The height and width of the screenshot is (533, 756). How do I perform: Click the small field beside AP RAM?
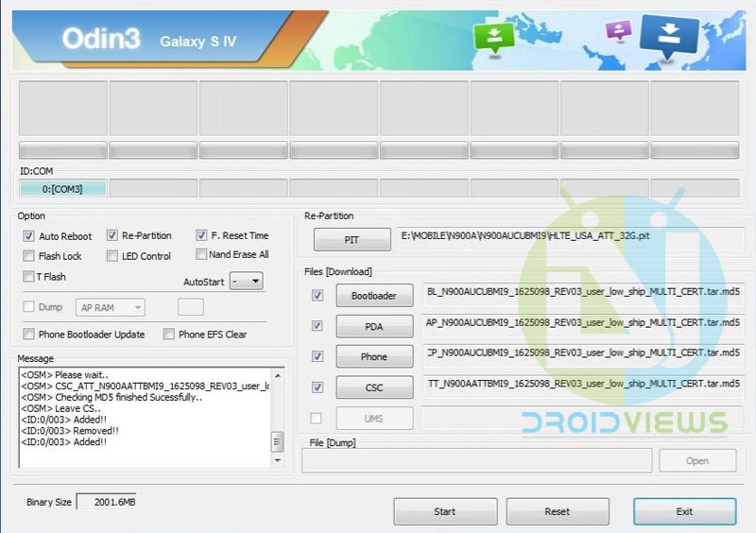coord(191,307)
